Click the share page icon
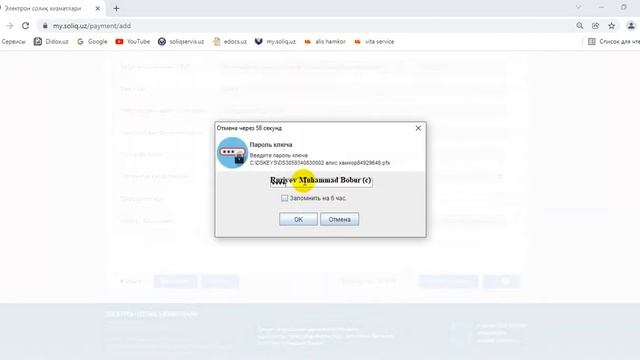The width and height of the screenshot is (640, 360). [596, 26]
